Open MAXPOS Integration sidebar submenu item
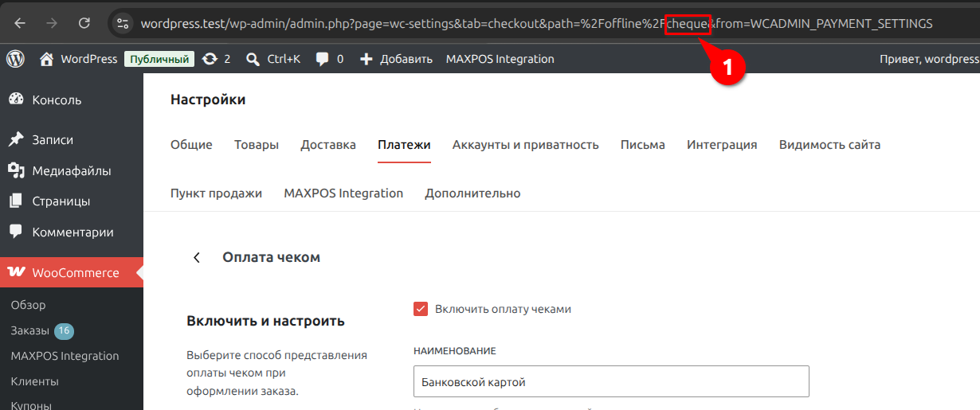 pyautogui.click(x=65, y=356)
